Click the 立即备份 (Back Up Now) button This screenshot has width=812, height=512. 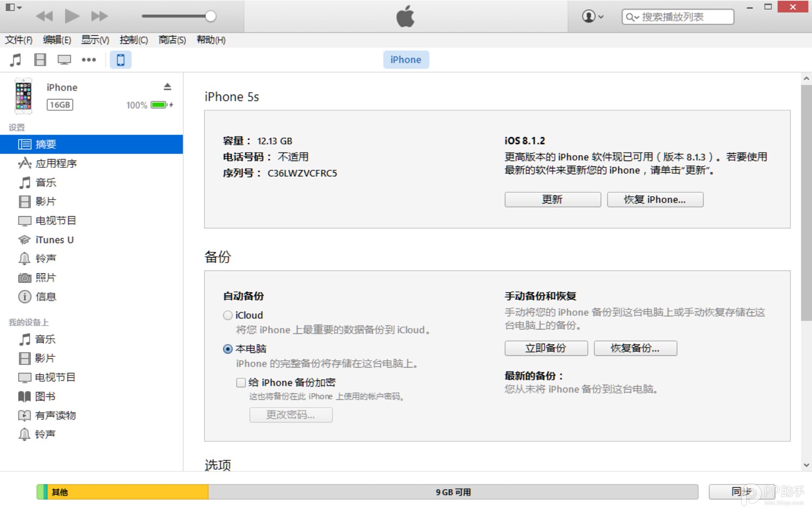545,348
